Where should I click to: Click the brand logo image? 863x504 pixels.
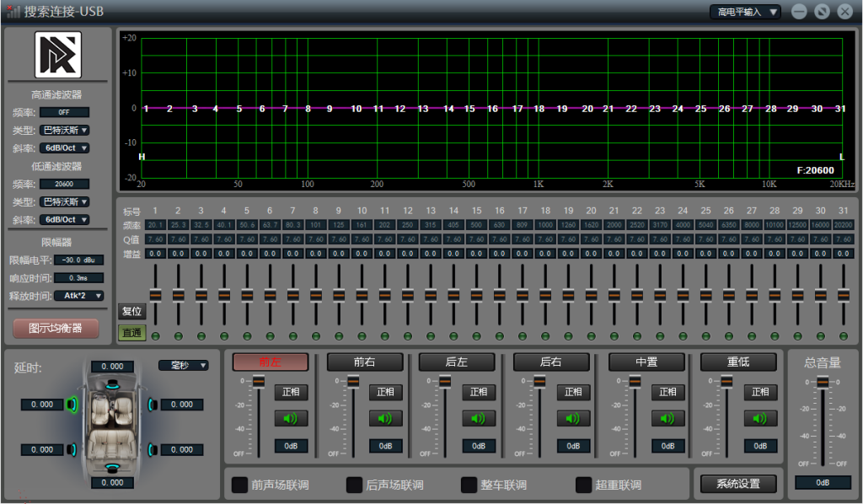click(x=58, y=55)
